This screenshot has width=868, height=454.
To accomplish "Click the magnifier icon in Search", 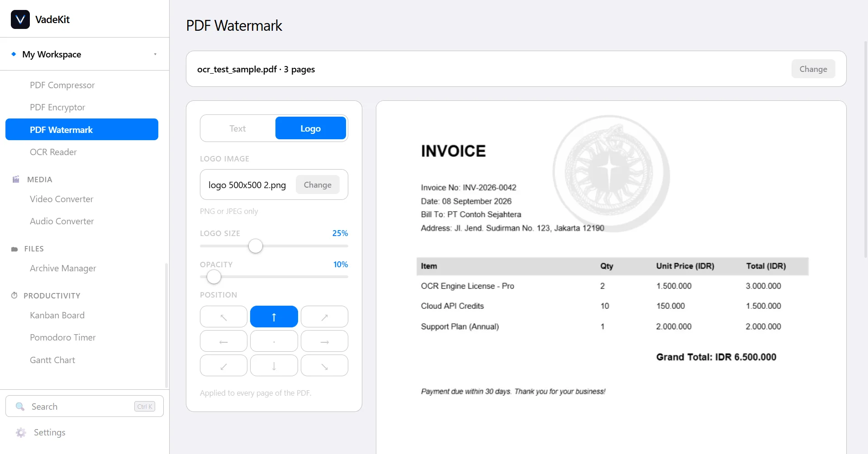I will point(20,407).
